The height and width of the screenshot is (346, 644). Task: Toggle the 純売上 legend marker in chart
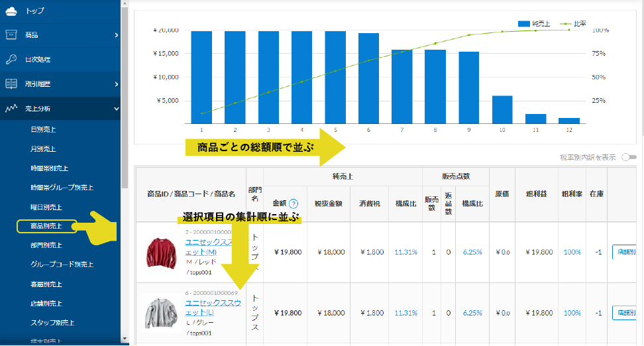click(x=523, y=23)
